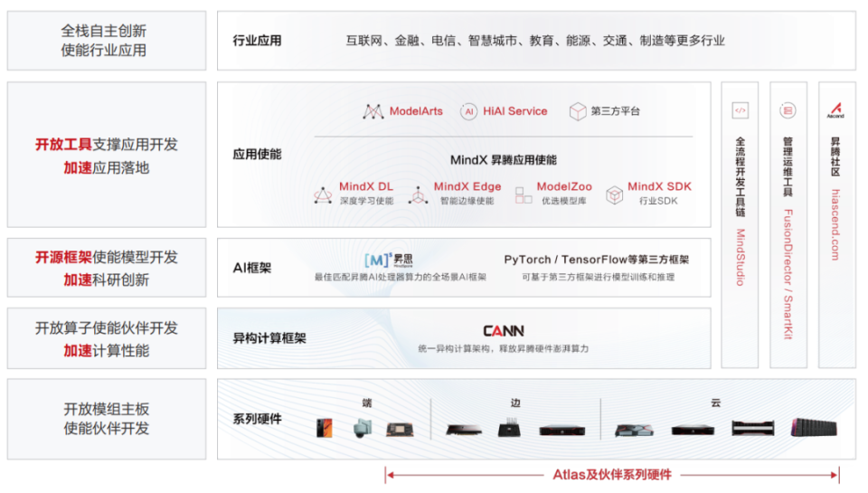Click the 管理运维工具 vertical text
Screen dimensions: 868x493
pyautogui.click(x=788, y=167)
